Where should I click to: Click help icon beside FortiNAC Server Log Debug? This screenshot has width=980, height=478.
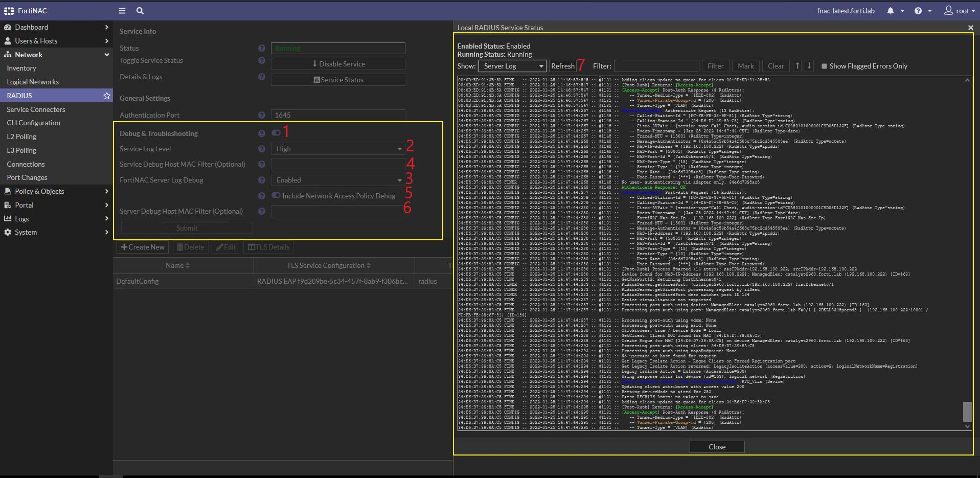click(262, 180)
